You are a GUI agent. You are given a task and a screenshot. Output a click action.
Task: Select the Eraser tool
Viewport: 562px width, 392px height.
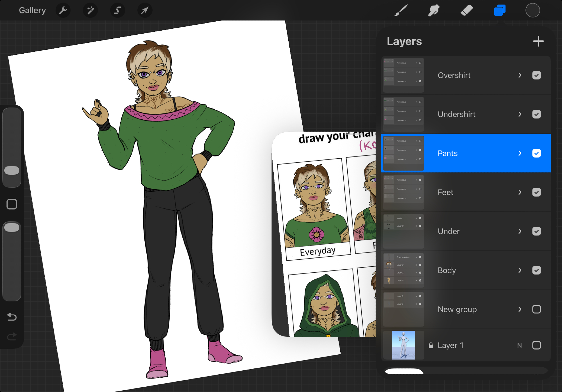coord(467,10)
